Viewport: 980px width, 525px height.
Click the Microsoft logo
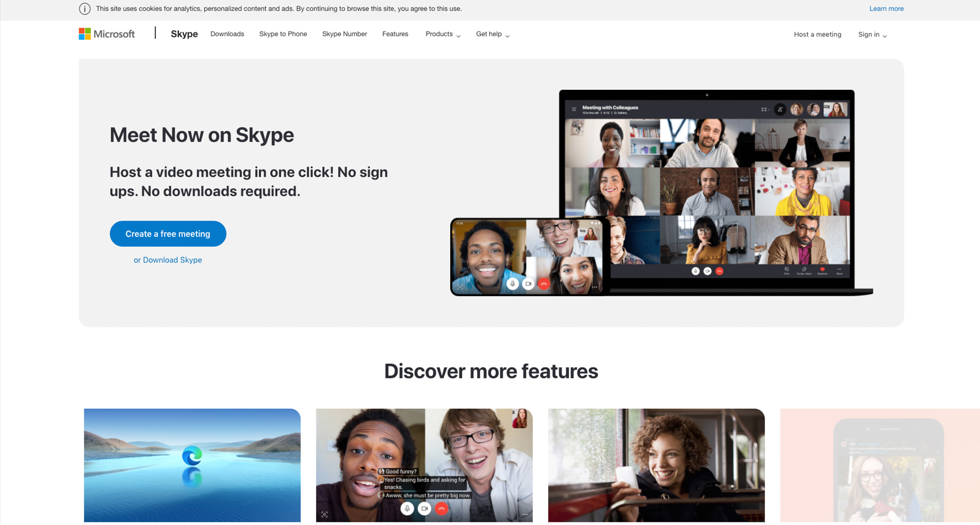107,34
